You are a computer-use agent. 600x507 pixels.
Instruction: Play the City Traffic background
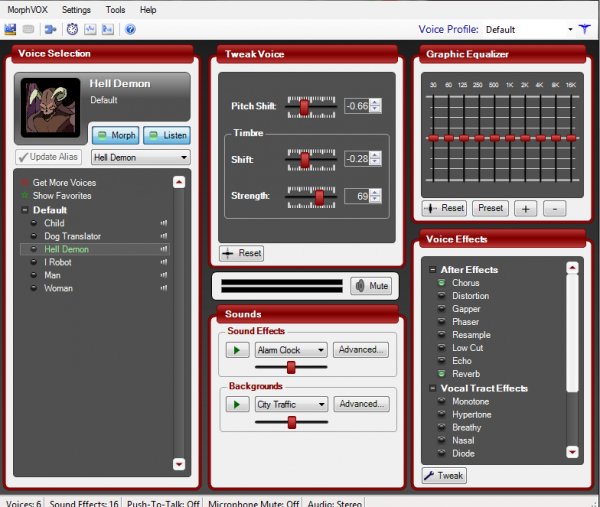(238, 404)
